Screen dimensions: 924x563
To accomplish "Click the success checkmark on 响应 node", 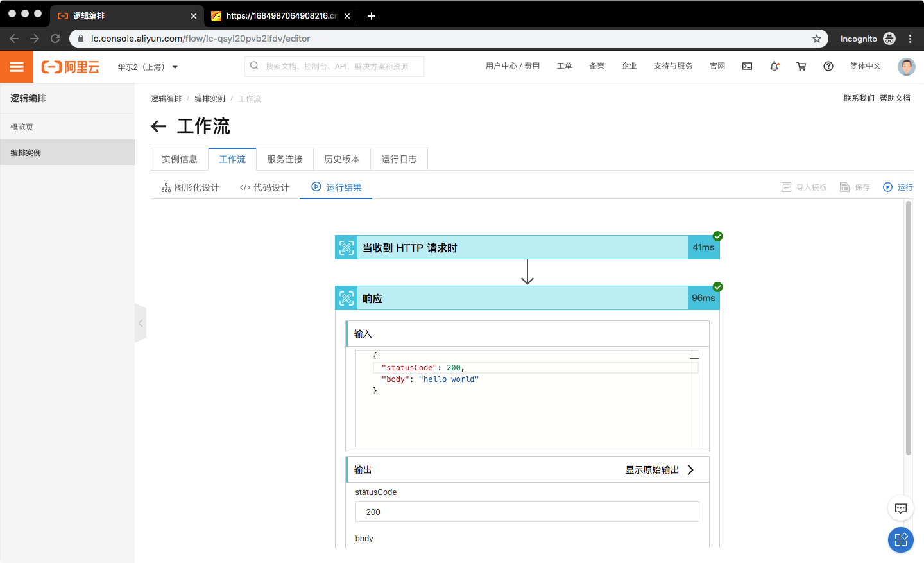I will 718,287.
